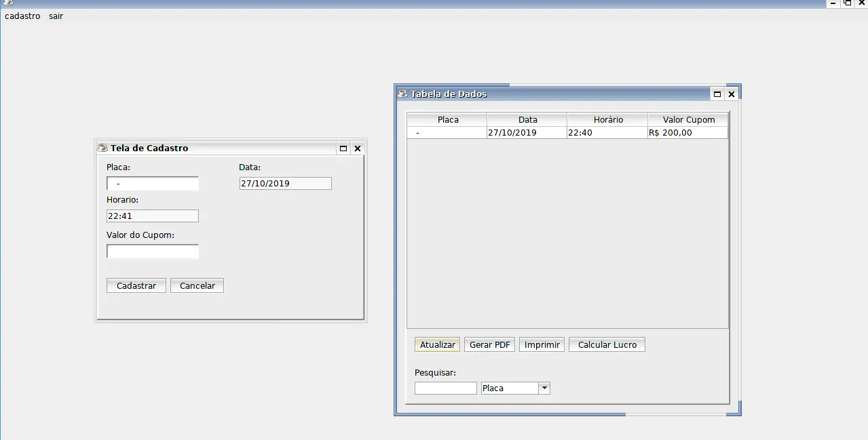Click the Horario field showing 22:41
The width and height of the screenshot is (868, 440).
pyautogui.click(x=153, y=216)
